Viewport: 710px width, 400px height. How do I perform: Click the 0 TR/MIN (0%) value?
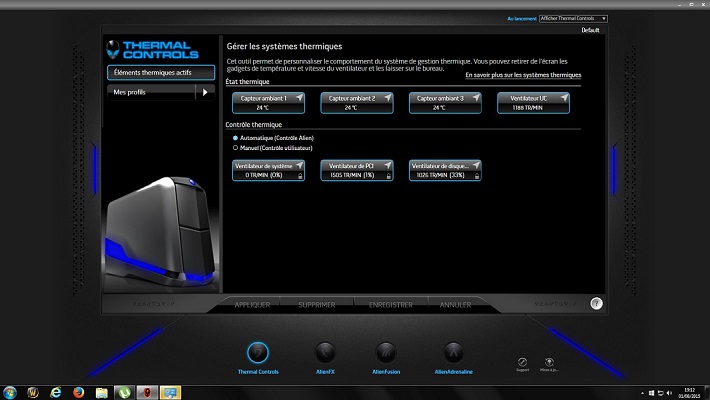264,175
